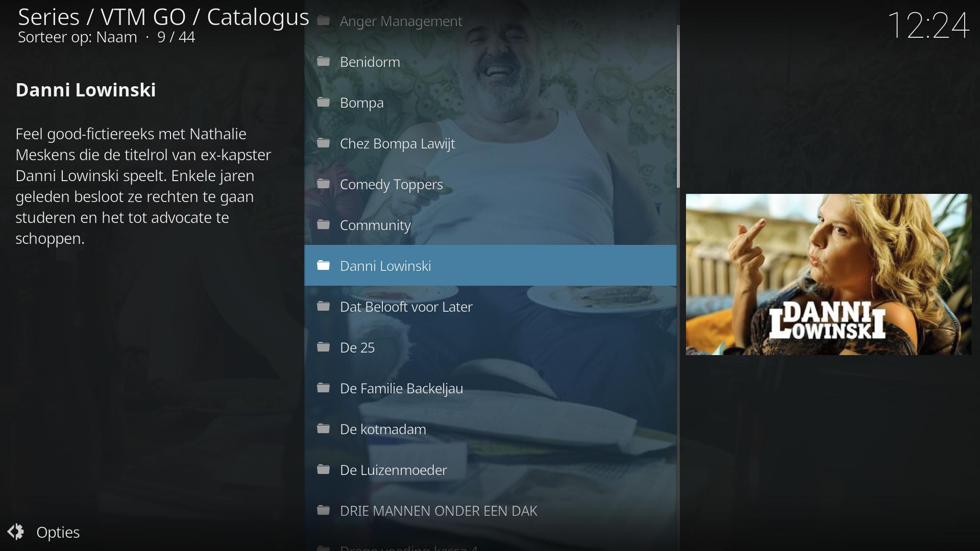Select Dat Belooft voor Later entry

coord(406,307)
